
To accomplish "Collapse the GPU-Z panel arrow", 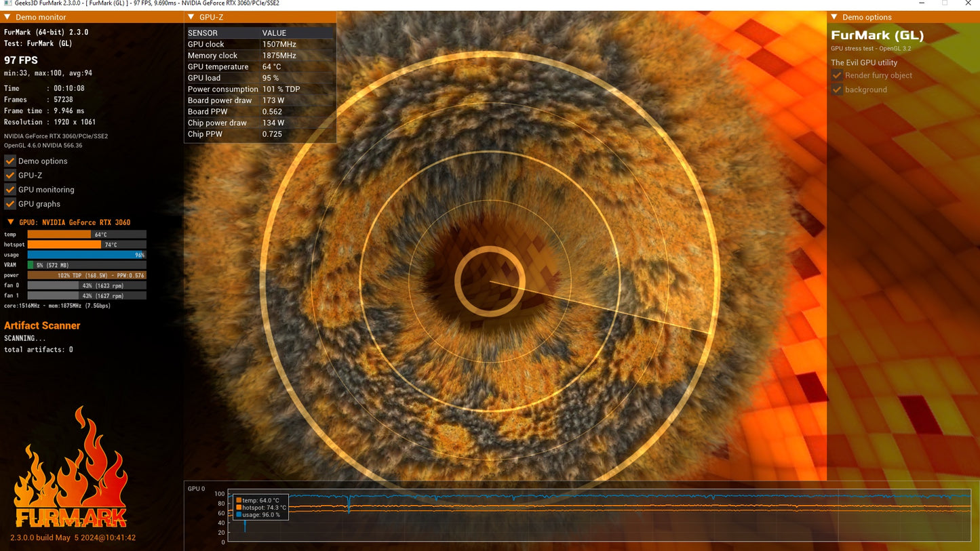I will point(191,17).
